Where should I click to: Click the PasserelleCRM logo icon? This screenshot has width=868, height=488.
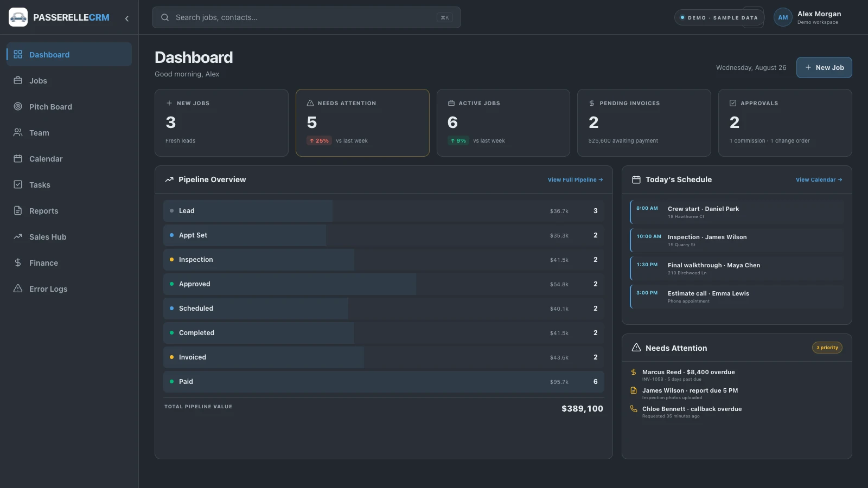[x=18, y=17]
